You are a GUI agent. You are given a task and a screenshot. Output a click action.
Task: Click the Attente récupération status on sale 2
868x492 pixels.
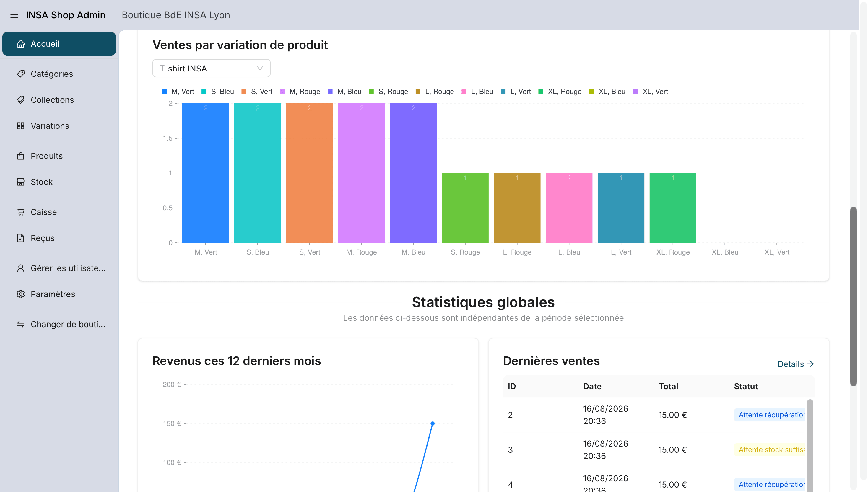pyautogui.click(x=770, y=415)
